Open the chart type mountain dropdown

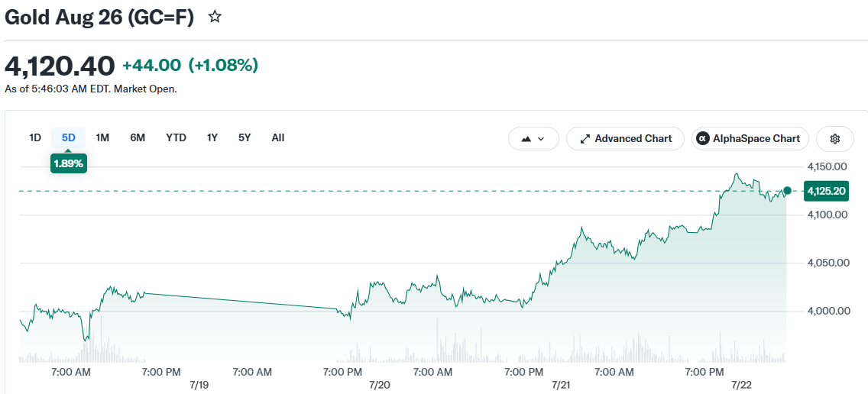[x=533, y=138]
